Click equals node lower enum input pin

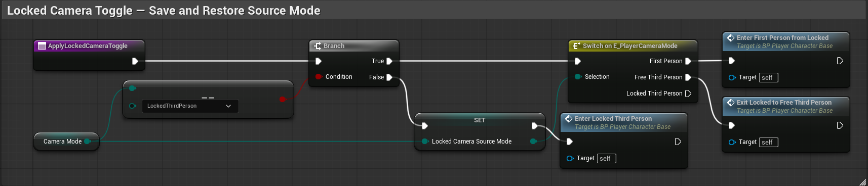(132, 106)
